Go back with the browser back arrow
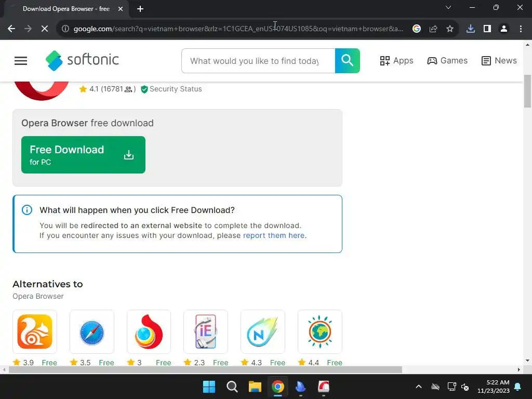 coord(11,29)
